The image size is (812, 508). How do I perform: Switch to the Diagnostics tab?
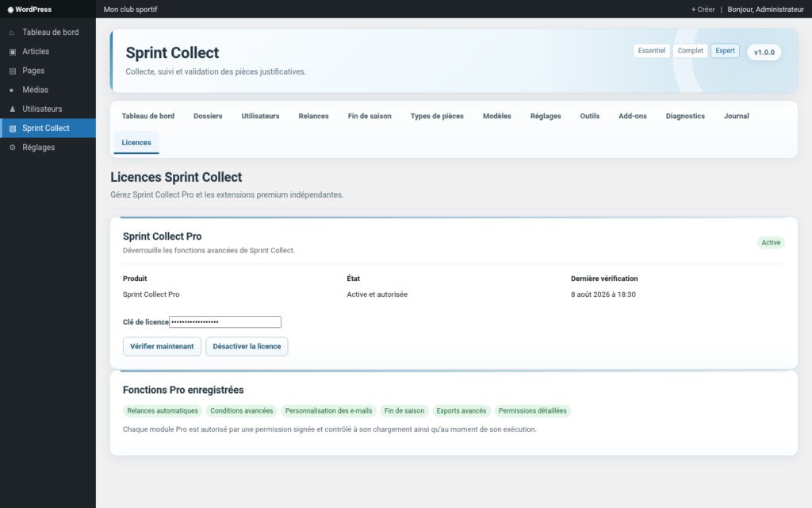[685, 116]
